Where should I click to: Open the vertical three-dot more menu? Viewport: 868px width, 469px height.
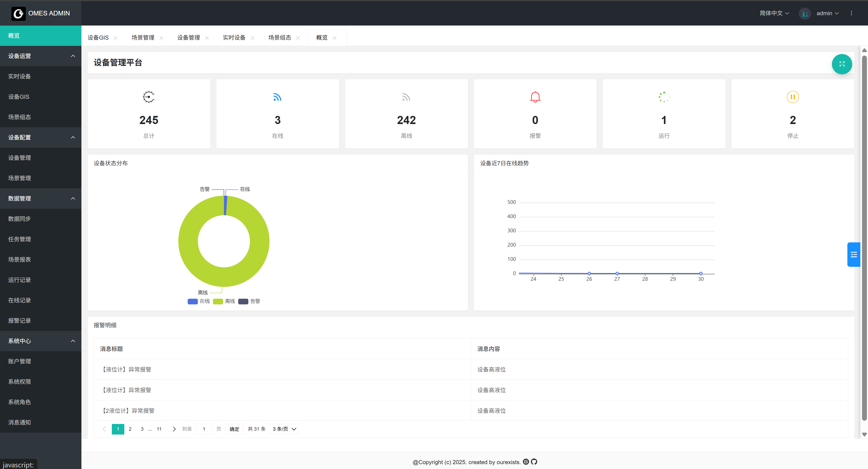point(851,13)
